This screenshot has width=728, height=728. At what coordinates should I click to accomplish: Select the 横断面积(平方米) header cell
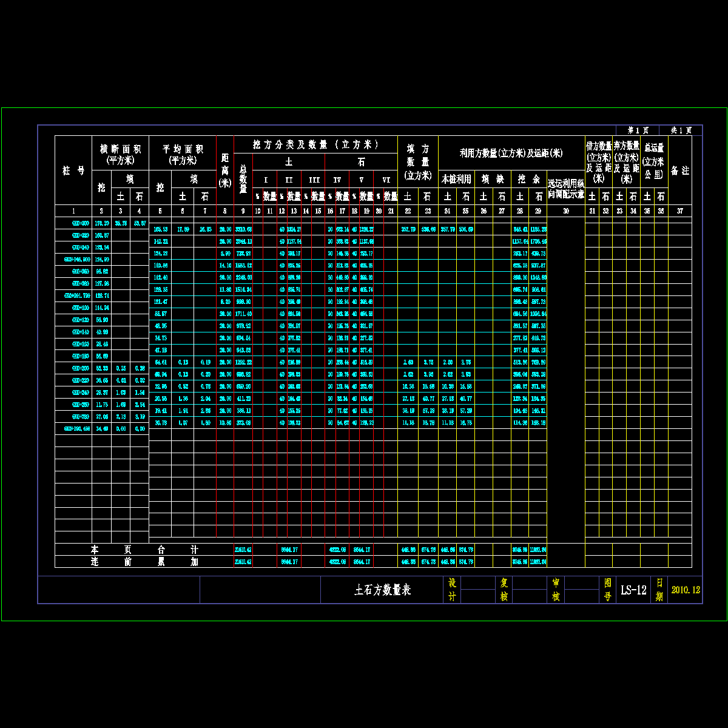coord(121,154)
